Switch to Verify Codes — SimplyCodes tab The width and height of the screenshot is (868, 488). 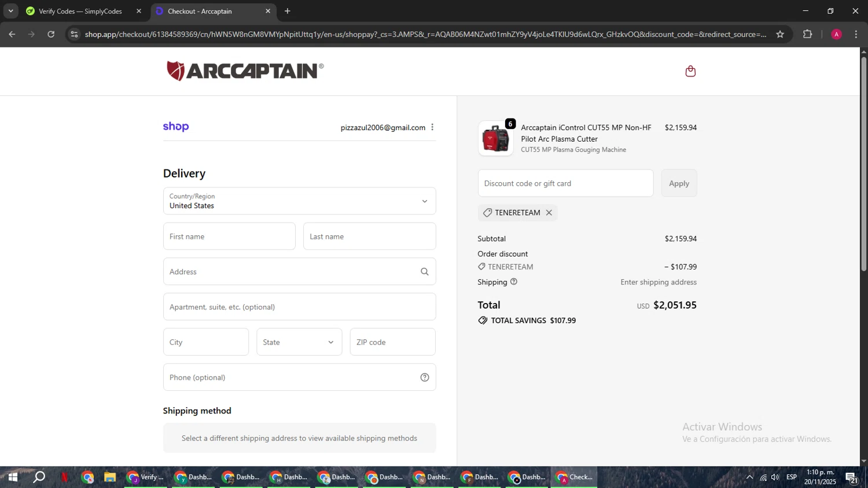(x=80, y=11)
